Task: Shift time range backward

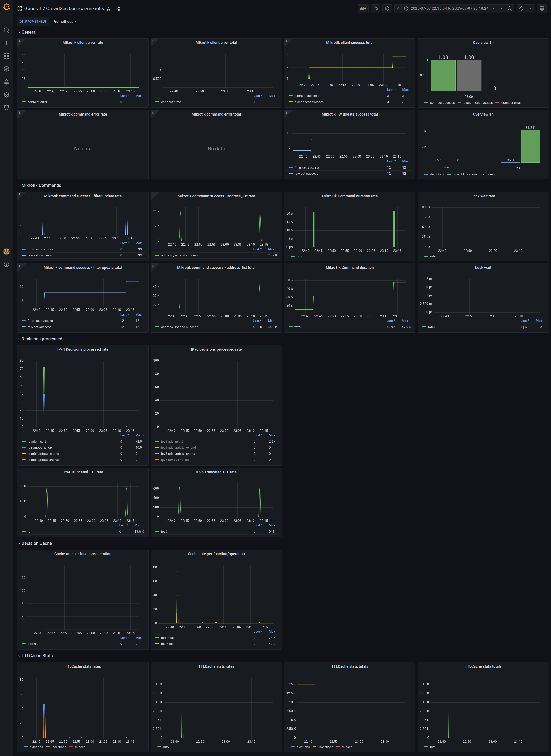Action: tap(398, 9)
